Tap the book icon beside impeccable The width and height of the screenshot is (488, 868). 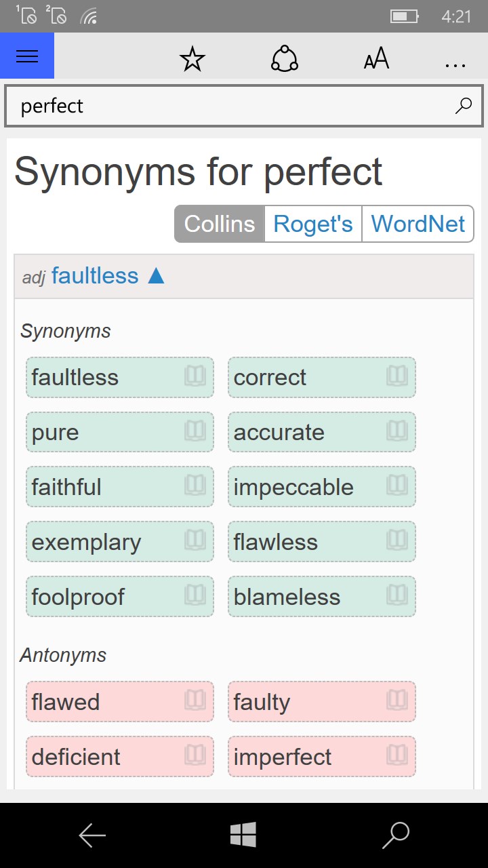(x=397, y=487)
